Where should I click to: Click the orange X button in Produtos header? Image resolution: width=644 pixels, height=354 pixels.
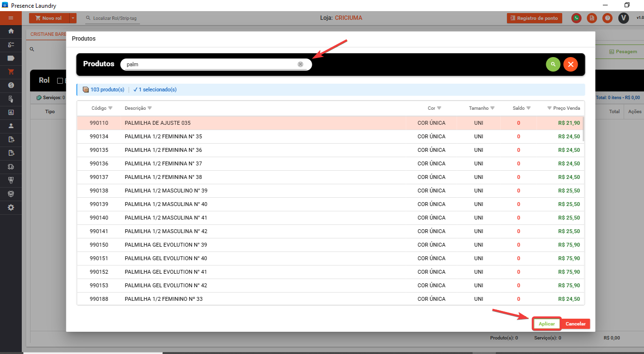(570, 64)
